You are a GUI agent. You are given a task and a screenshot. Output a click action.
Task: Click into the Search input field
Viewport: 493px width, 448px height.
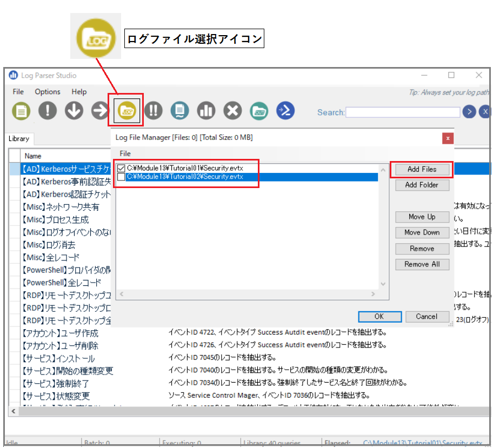point(403,112)
